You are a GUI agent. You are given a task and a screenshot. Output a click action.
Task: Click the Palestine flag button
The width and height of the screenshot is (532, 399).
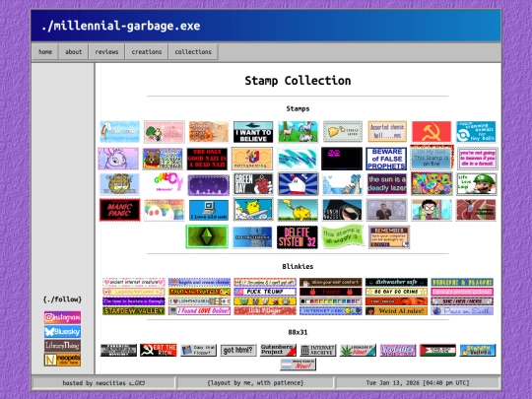coord(437,350)
